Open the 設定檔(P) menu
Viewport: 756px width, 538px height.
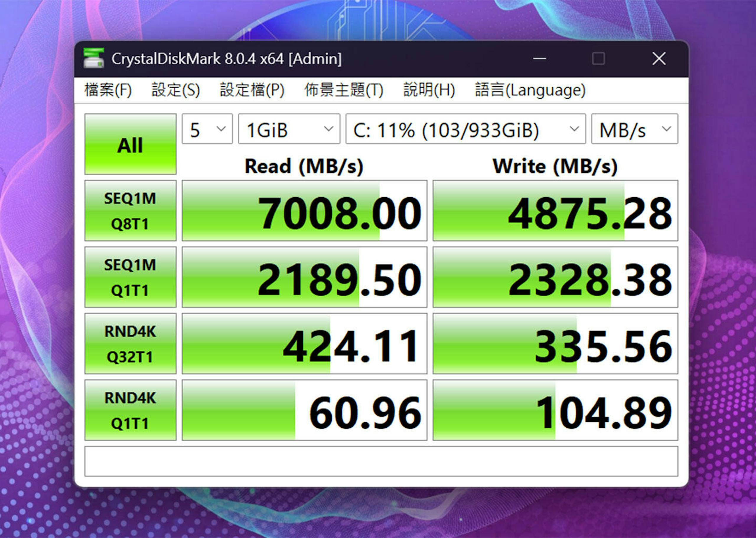(252, 90)
